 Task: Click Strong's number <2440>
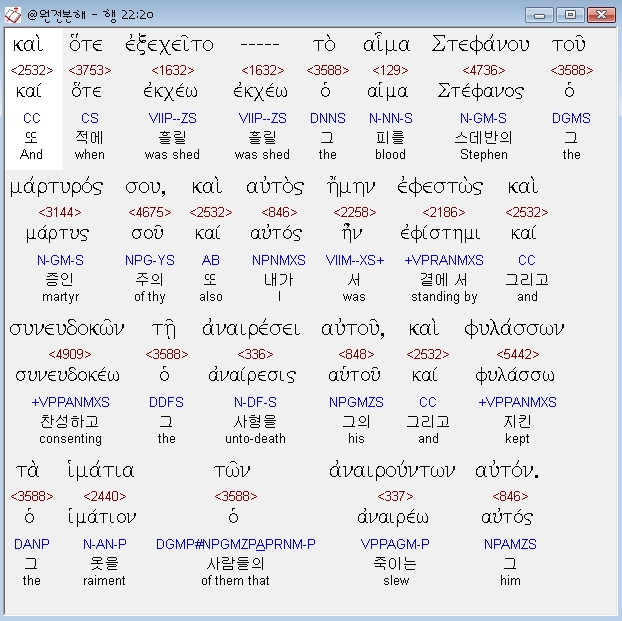(x=105, y=496)
